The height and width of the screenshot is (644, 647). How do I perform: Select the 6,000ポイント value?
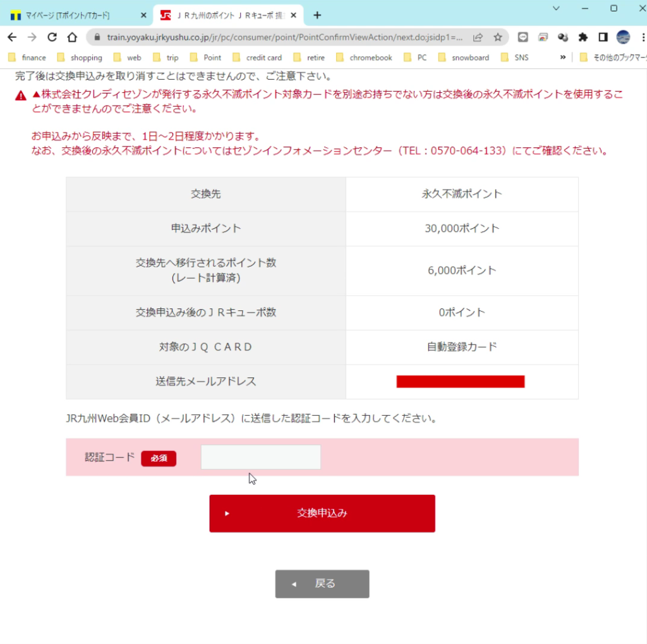click(x=462, y=271)
